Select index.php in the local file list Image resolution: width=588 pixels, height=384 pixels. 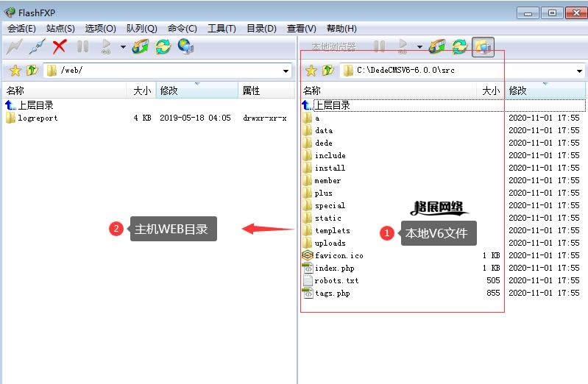pos(334,269)
